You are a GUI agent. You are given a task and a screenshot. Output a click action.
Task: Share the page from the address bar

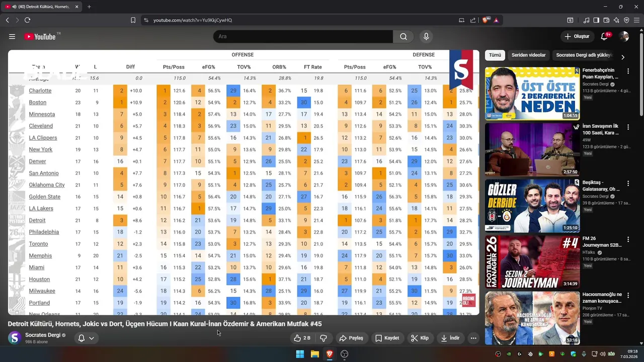473,20
